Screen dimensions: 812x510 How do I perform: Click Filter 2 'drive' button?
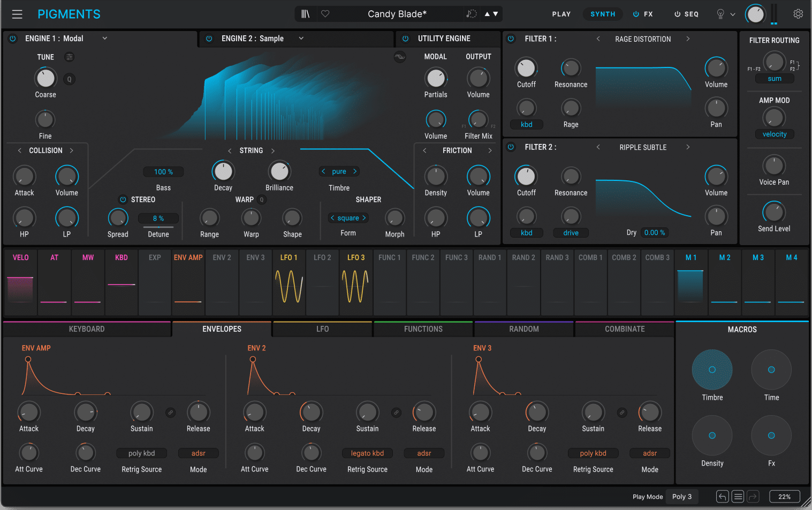(x=571, y=233)
